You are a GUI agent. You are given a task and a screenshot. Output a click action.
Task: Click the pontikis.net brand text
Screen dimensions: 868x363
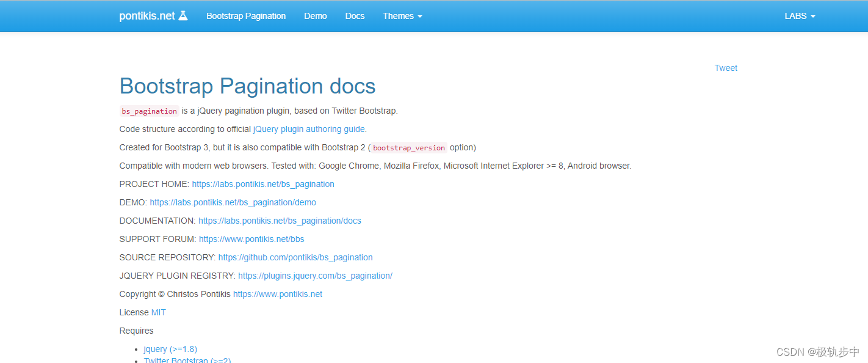click(x=147, y=16)
